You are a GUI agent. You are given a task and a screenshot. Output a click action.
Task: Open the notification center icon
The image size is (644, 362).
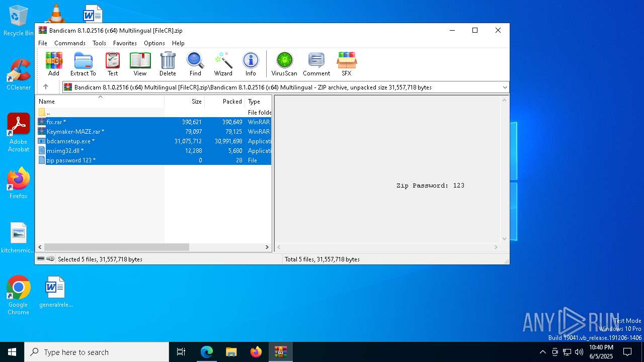coord(627,352)
